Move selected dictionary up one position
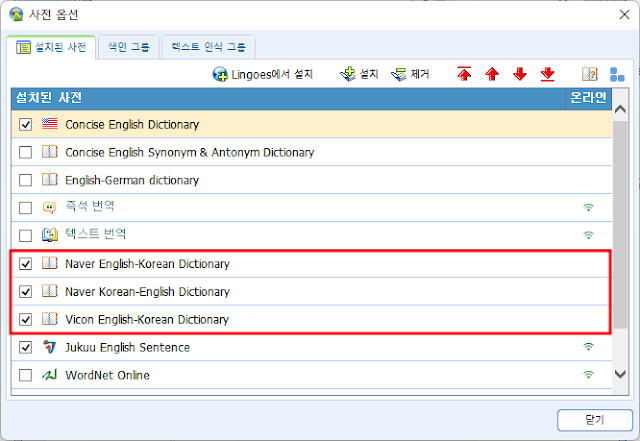The image size is (640, 441). [x=492, y=74]
